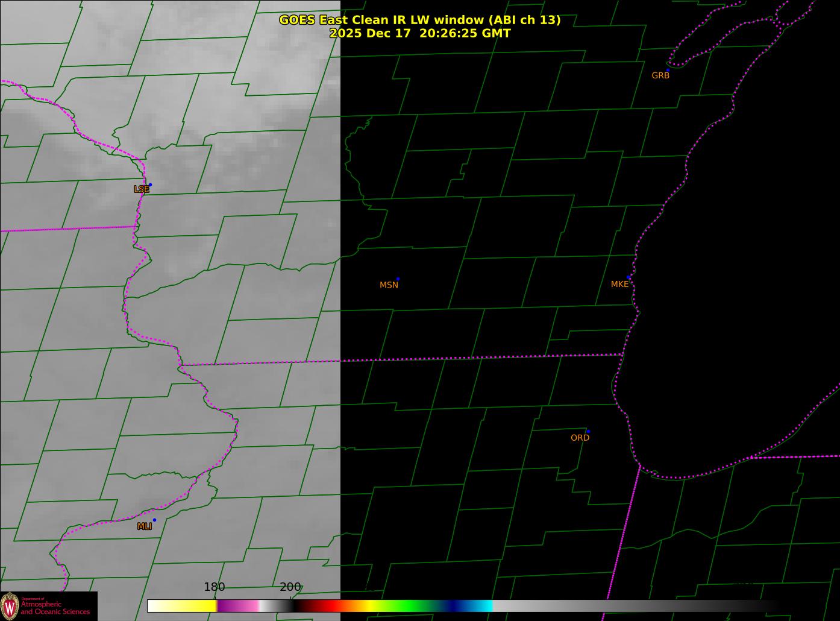Select the MSN station marker
This screenshot has width=840, height=621.
click(398, 279)
